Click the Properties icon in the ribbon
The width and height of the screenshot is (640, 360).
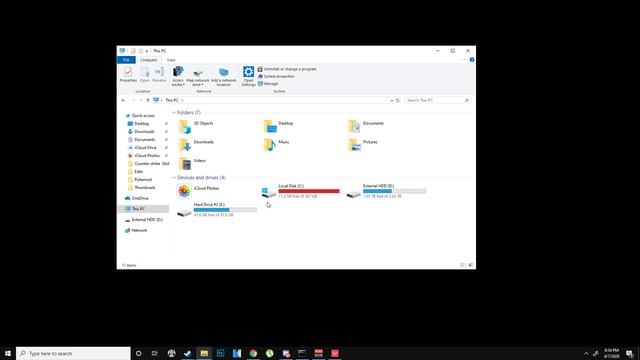pos(128,72)
